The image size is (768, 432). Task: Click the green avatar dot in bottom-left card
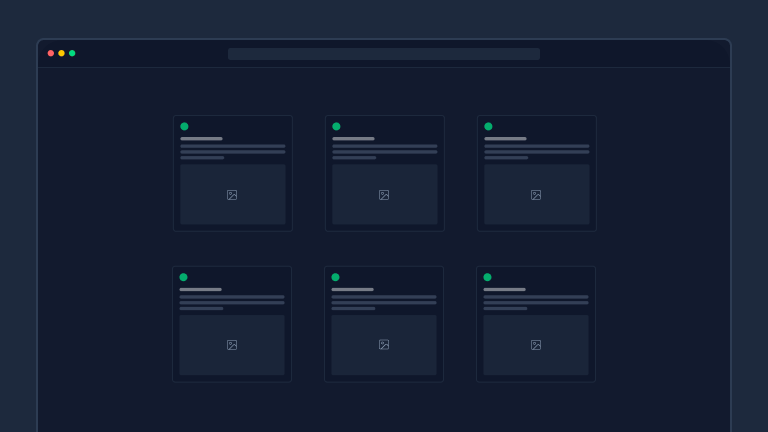183,277
